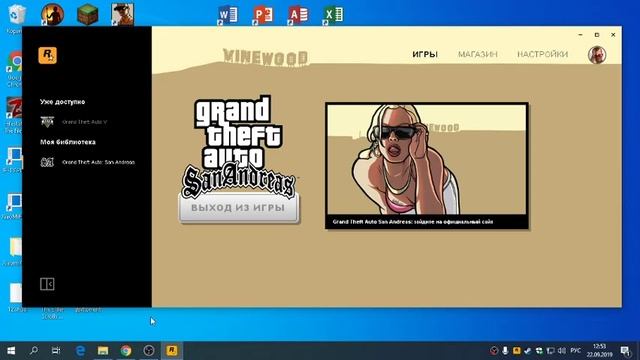The height and width of the screenshot is (360, 640).
Task: Open PowerPoint shortcut on the desktop
Action: pos(263,15)
